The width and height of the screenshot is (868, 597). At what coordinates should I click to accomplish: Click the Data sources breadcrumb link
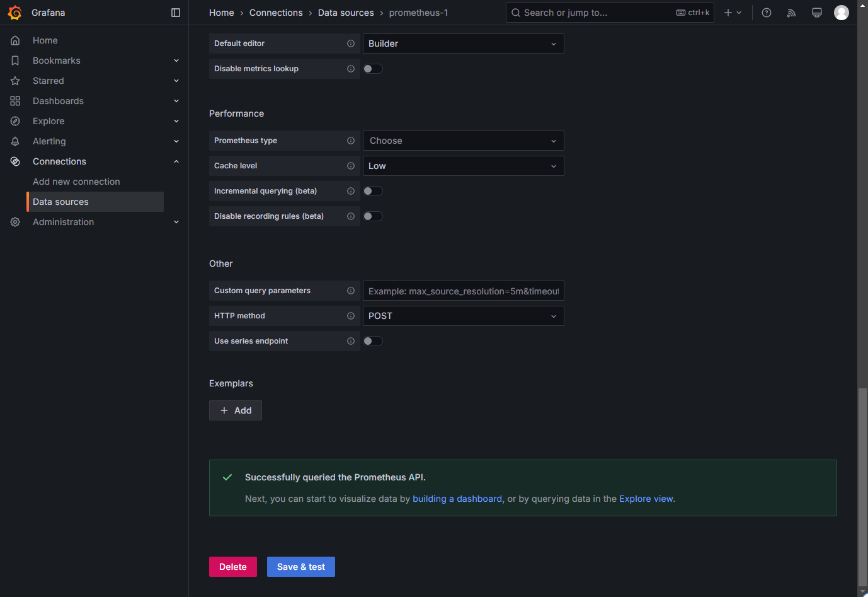(346, 13)
